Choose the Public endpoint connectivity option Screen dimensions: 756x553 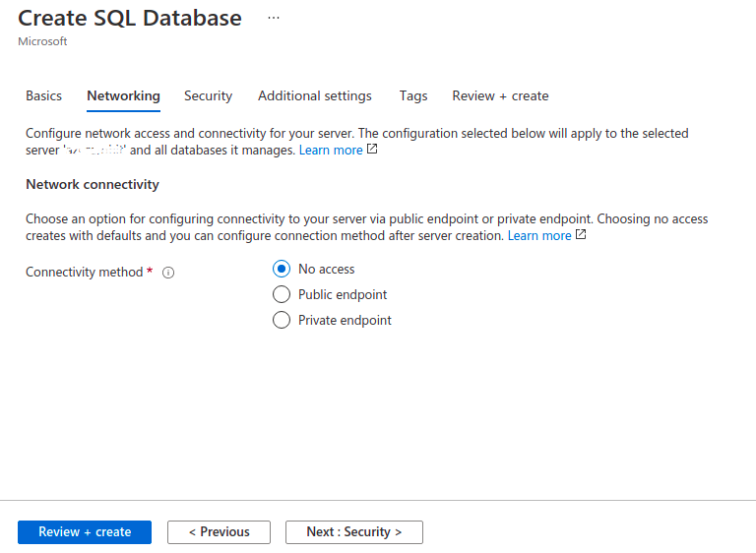[282, 294]
